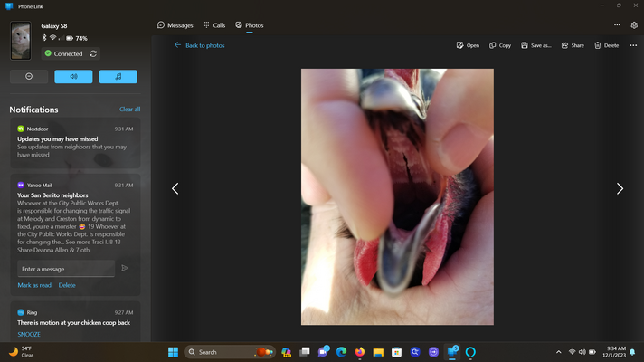This screenshot has height=362, width=644.
Task: Open Copilot from the taskbar
Action: [286, 352]
